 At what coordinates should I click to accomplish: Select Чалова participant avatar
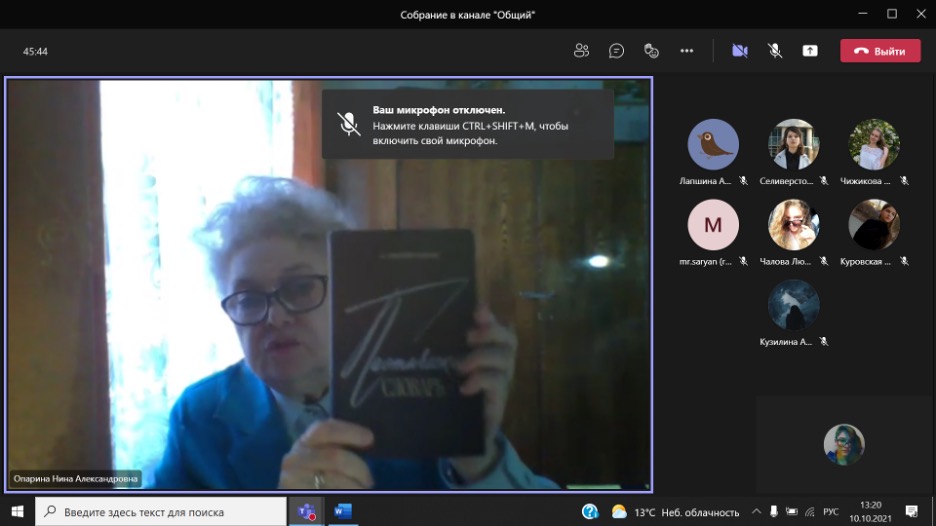tap(793, 225)
